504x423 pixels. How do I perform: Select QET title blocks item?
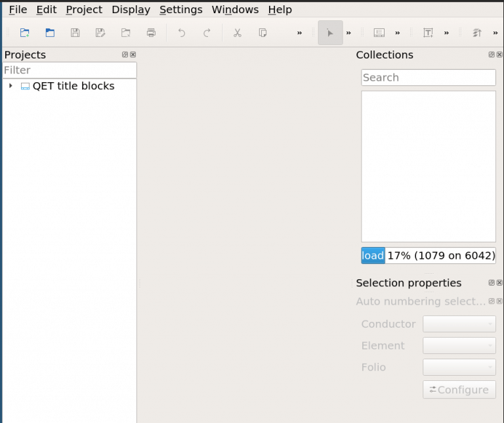pos(73,86)
